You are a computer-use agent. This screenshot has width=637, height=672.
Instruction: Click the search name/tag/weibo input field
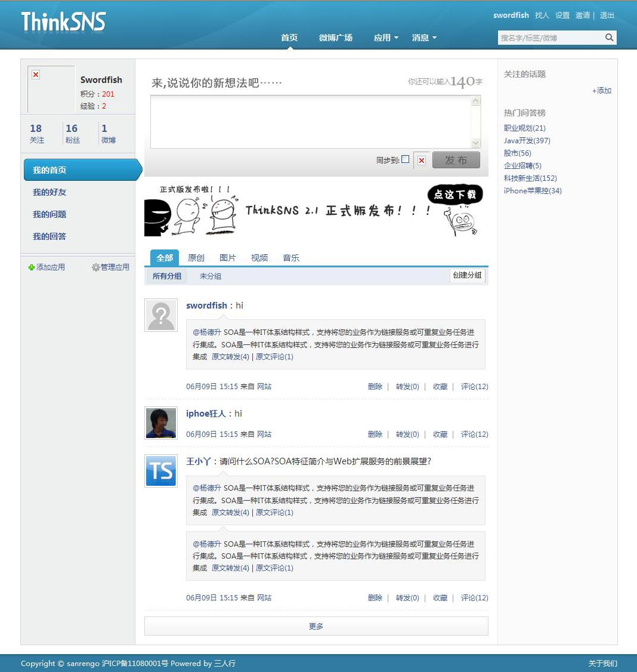(x=551, y=38)
